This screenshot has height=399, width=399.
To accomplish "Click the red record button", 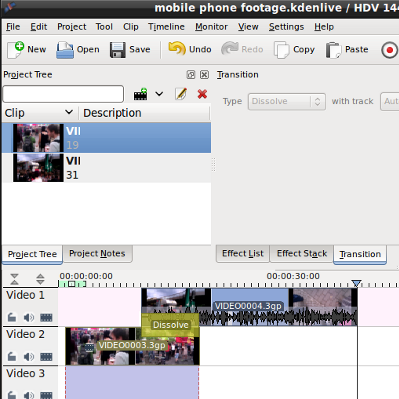I will (389, 50).
